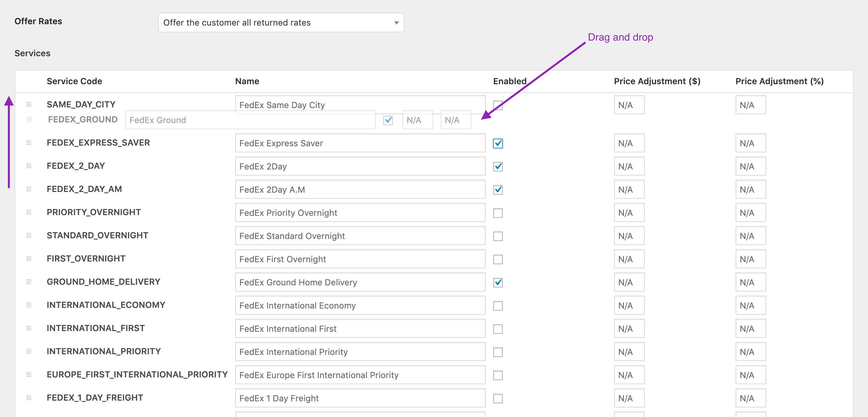The height and width of the screenshot is (417, 868).
Task: Enable FedEx Europe First International Priority
Action: click(498, 375)
